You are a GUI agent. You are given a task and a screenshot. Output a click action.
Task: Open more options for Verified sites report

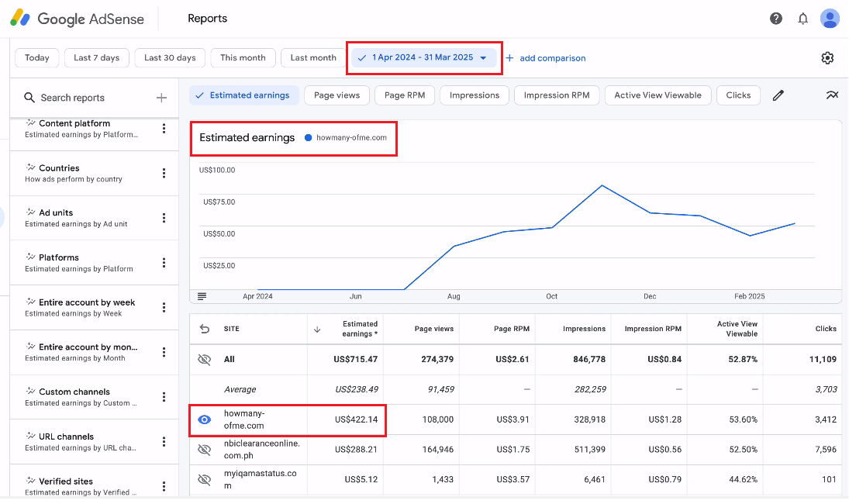164,486
